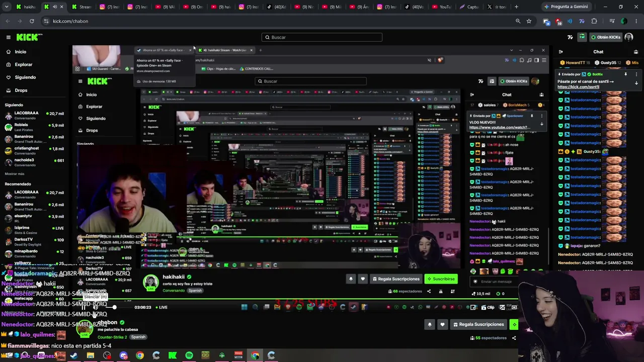Mute the stream with the volume icon
The height and width of the screenshot is (362, 644).
click(95, 307)
